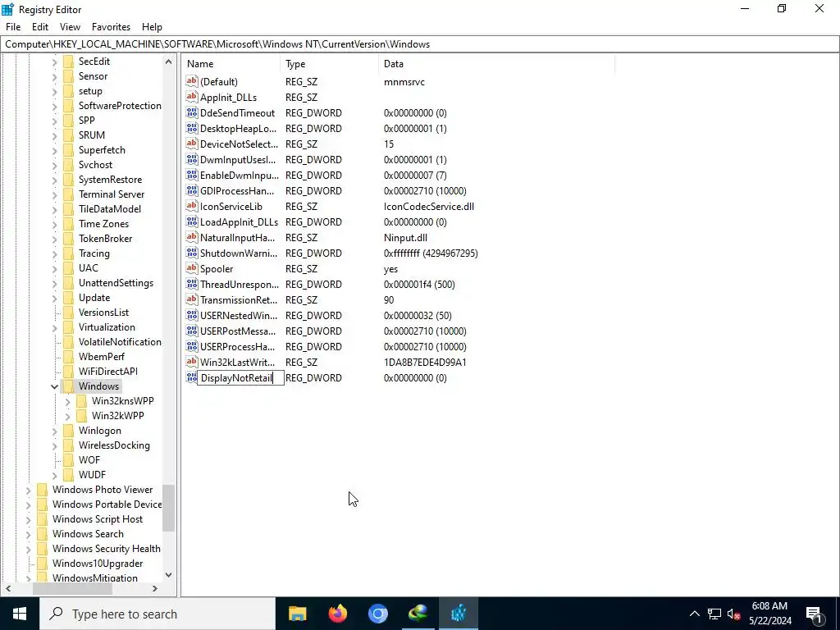Viewport: 840px width, 630px height.
Task: Open the Favorites menu
Action: click(x=111, y=27)
